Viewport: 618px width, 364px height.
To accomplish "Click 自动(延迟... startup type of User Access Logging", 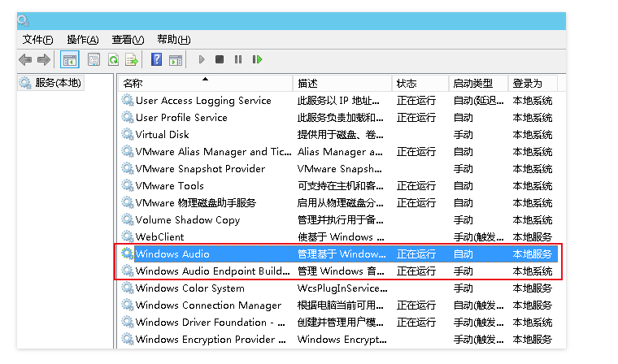I will pos(478,101).
